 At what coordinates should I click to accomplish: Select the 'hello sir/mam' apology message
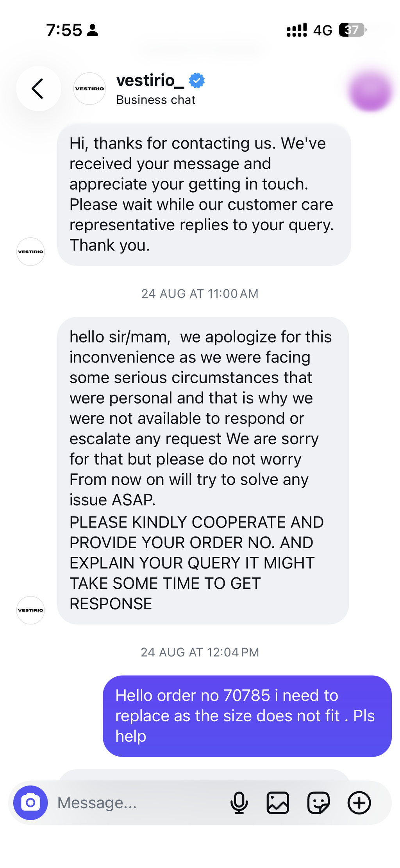[203, 471]
